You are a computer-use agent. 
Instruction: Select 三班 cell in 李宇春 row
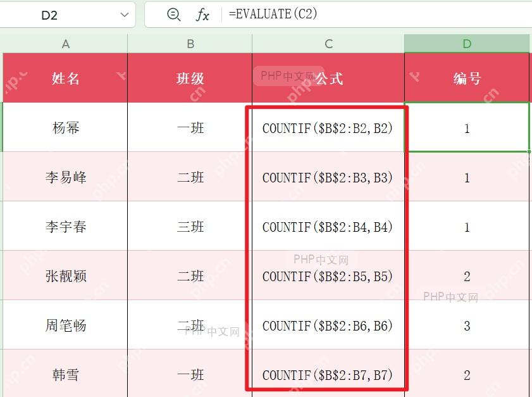(x=190, y=226)
